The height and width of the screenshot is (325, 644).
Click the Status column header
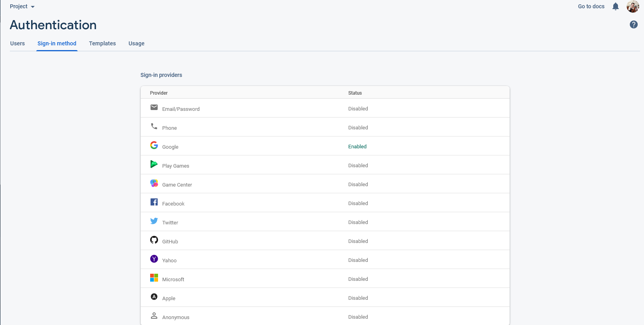point(355,93)
